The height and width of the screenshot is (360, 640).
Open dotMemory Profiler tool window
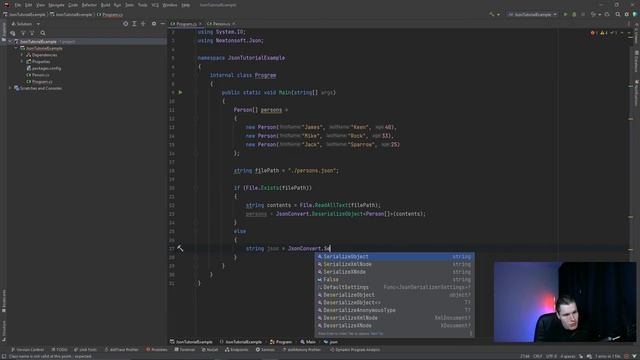point(301,350)
